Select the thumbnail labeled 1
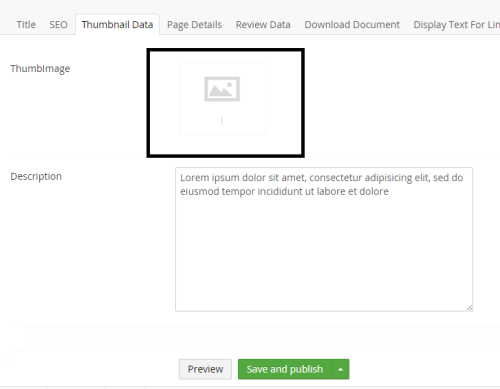Screen dimensions: 500x389 click(x=222, y=99)
